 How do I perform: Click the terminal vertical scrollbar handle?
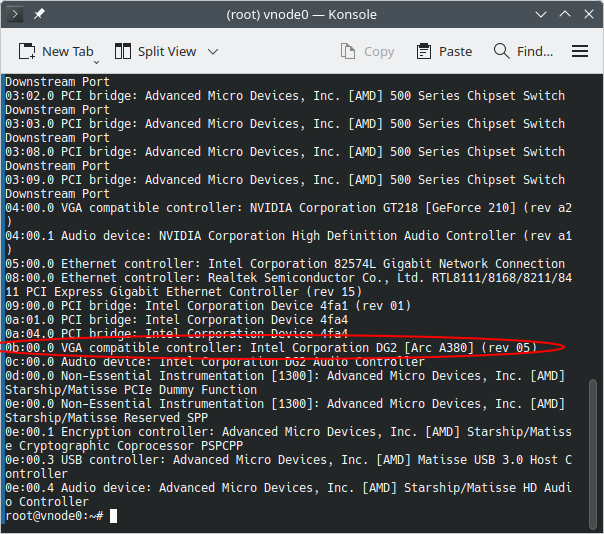(593, 454)
